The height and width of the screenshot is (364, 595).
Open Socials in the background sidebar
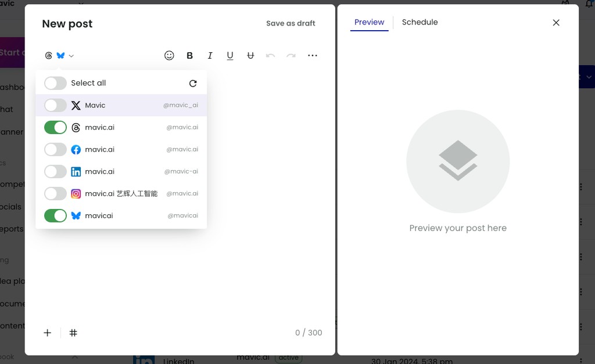[10, 207]
